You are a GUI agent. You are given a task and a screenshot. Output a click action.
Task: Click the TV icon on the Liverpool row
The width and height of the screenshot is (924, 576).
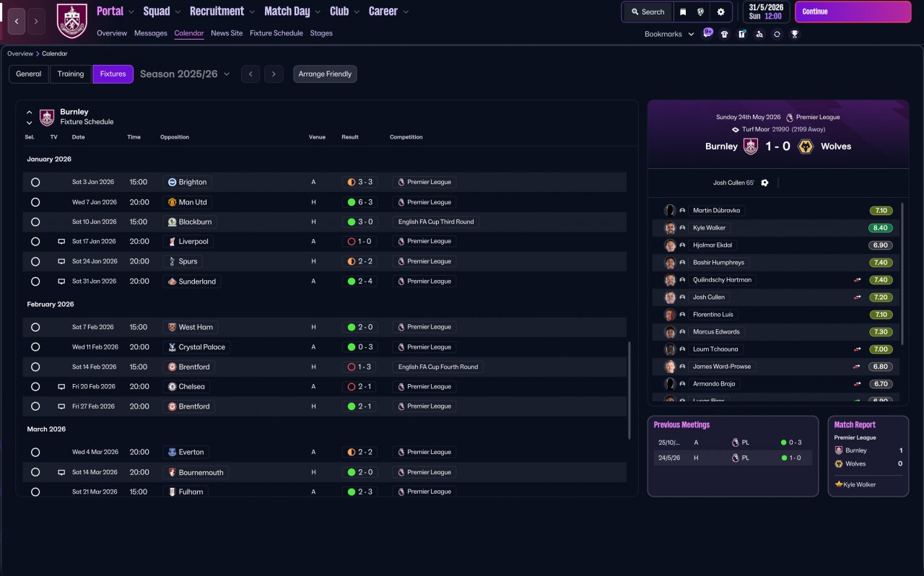[61, 241]
